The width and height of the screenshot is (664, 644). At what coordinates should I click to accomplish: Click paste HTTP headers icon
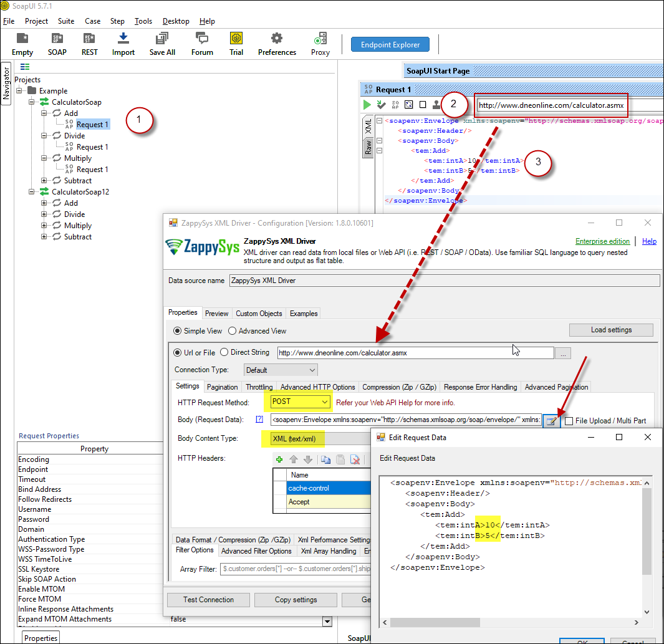tap(340, 459)
